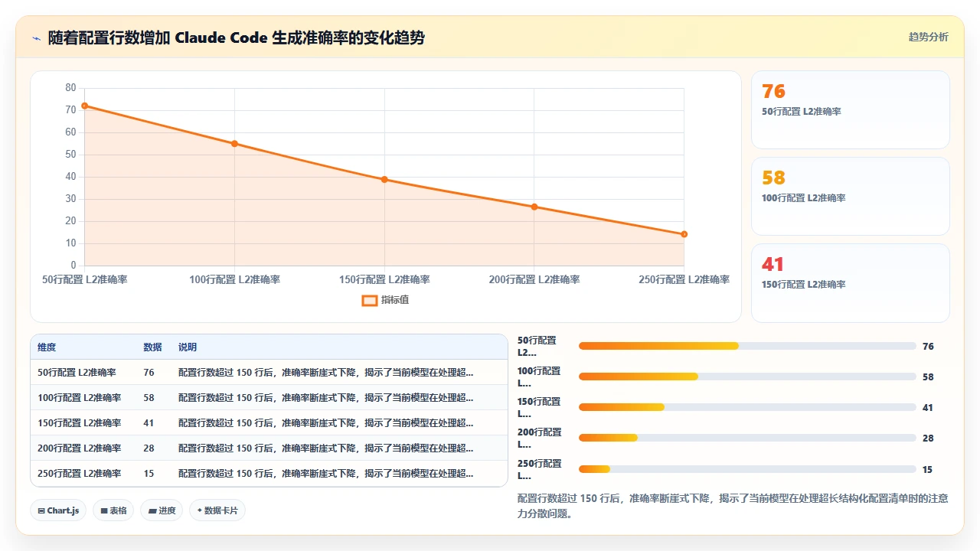The height and width of the screenshot is (551, 980).
Task: Select the card showing 58
Action: coord(851,197)
